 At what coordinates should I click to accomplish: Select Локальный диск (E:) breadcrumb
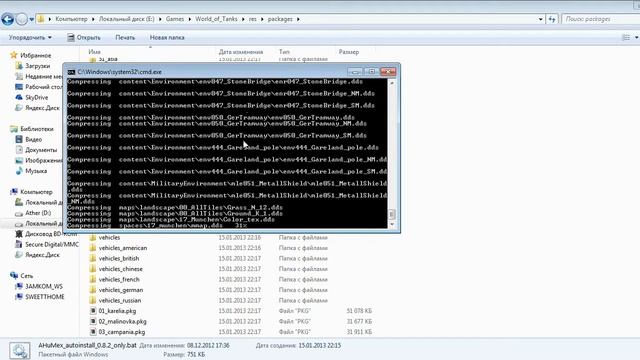[127, 19]
